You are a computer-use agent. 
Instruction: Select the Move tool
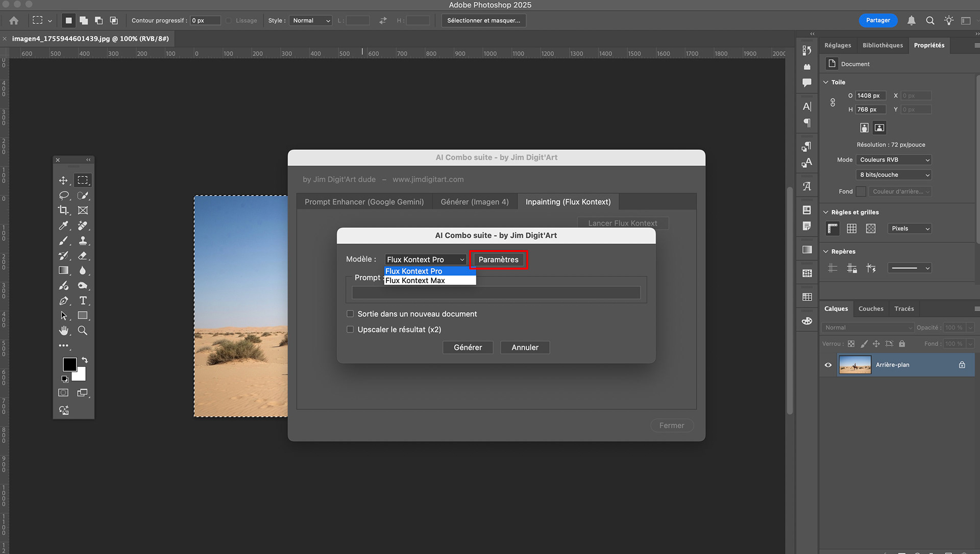point(63,181)
